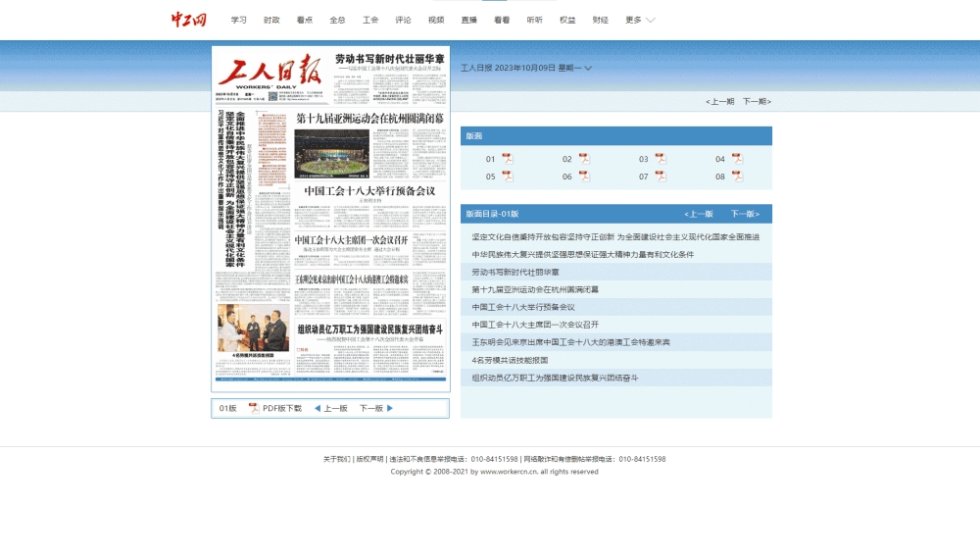The image size is (980, 557).
Task: Click 上一版 in 版面目录 header
Action: point(699,214)
